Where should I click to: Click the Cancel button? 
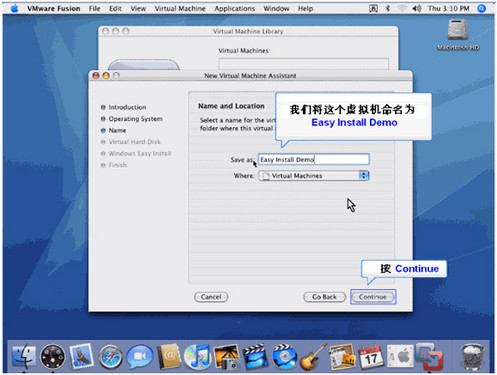(211, 297)
